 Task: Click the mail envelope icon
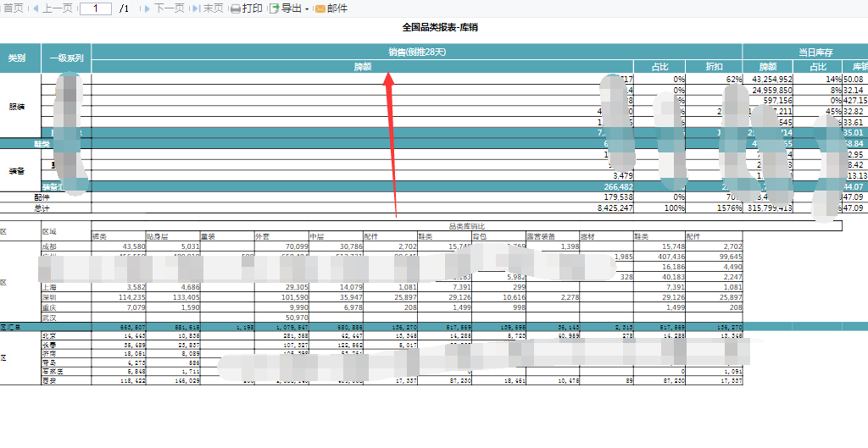coord(320,8)
